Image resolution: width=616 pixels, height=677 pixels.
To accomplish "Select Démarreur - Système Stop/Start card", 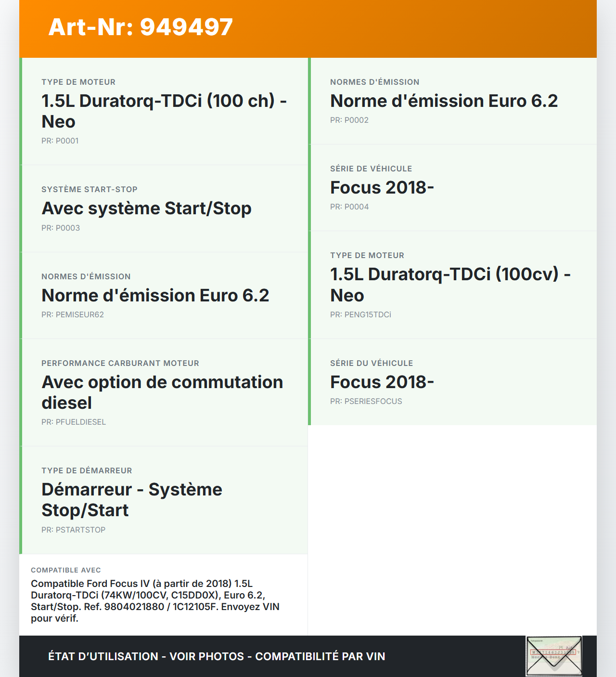I will pos(132,499).
